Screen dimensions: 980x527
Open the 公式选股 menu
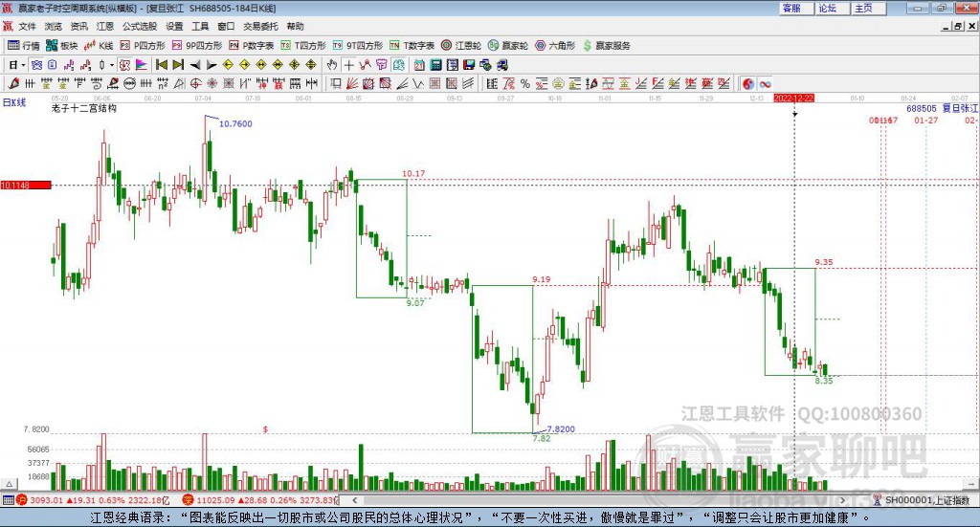click(x=140, y=26)
